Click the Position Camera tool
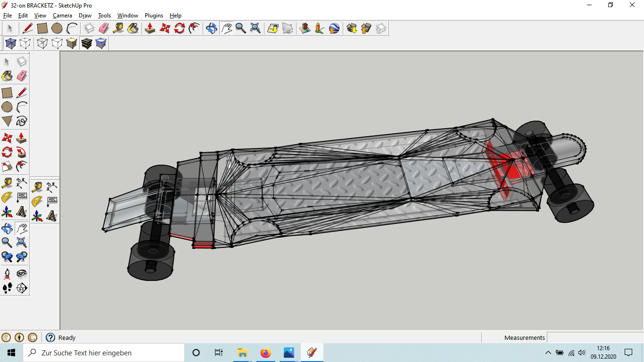644x362 pixels. 7,274
